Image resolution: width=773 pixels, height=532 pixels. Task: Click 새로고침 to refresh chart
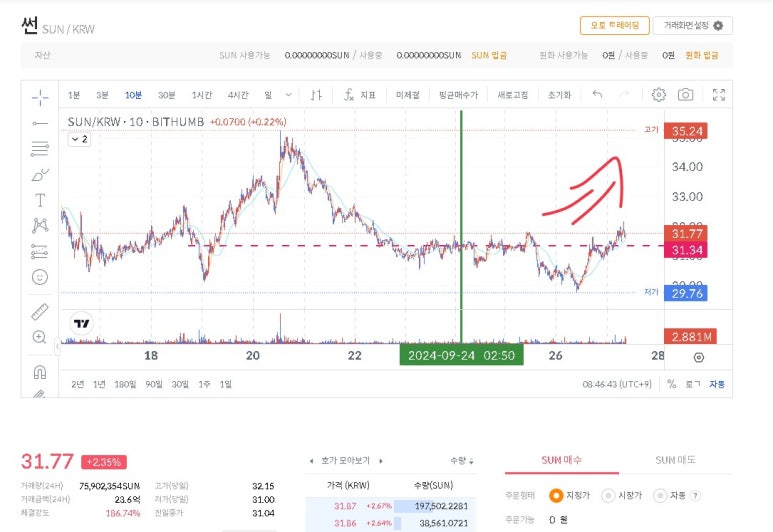(x=513, y=95)
